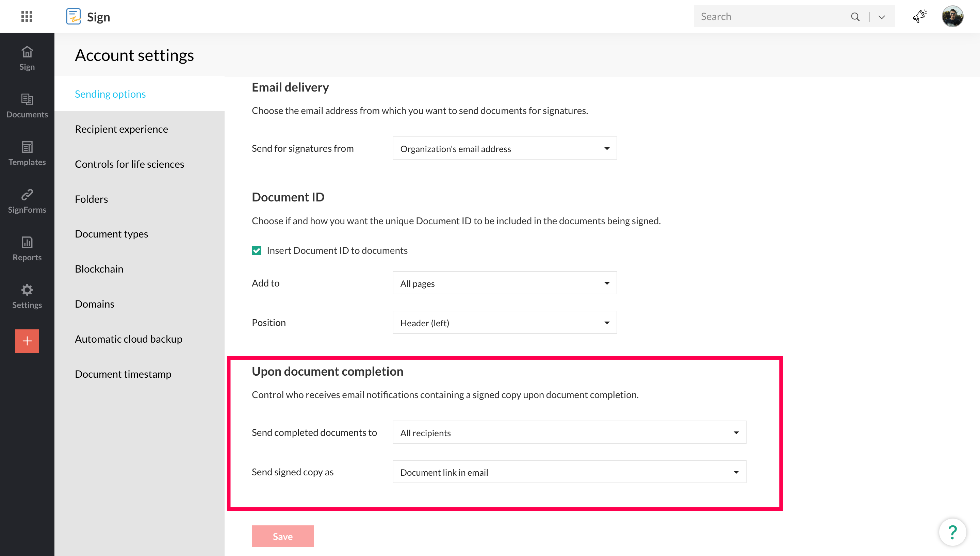Open announcements megaphone icon
The image size is (980, 556).
[x=919, y=16]
